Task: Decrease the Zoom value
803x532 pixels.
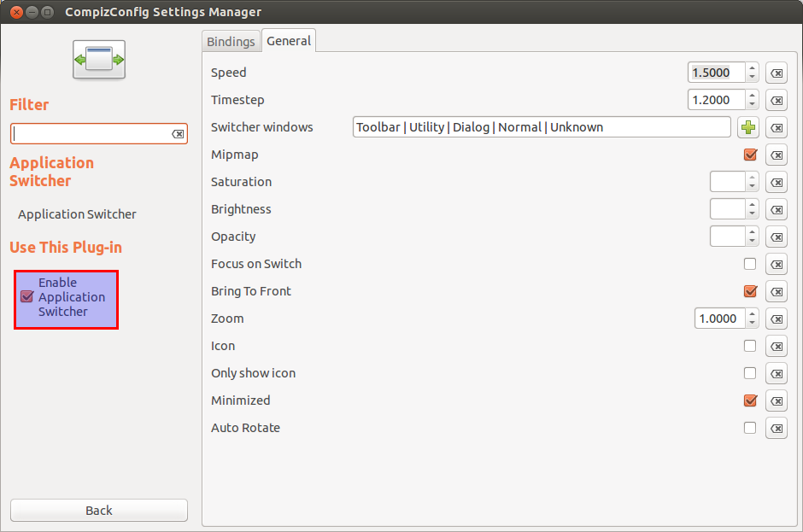Action: (752, 323)
